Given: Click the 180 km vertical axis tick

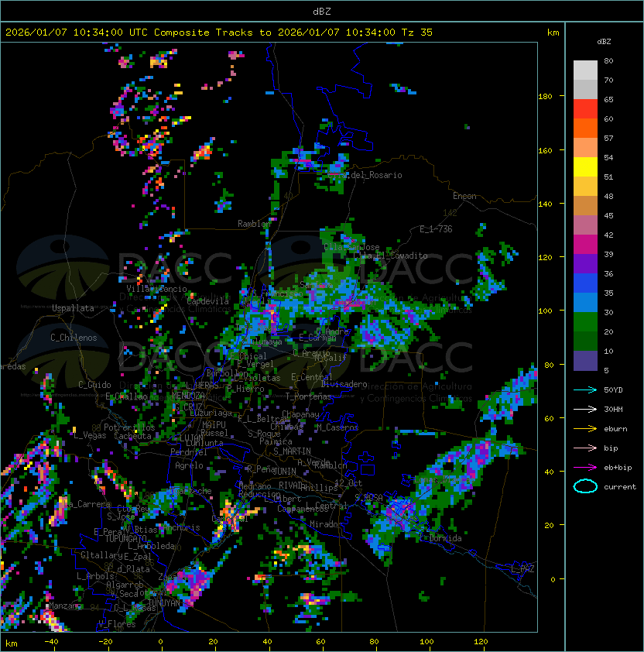Looking at the screenshot, I should coord(544,96).
